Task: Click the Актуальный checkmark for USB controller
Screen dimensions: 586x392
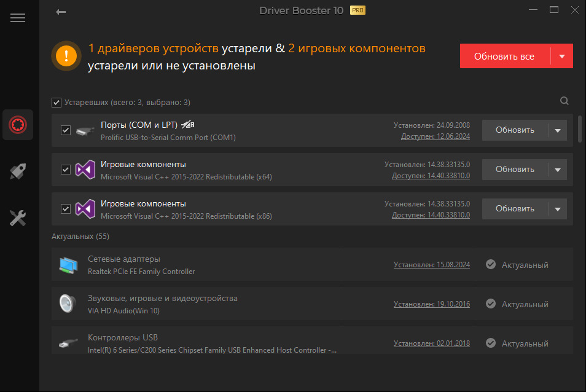Action: click(x=491, y=343)
